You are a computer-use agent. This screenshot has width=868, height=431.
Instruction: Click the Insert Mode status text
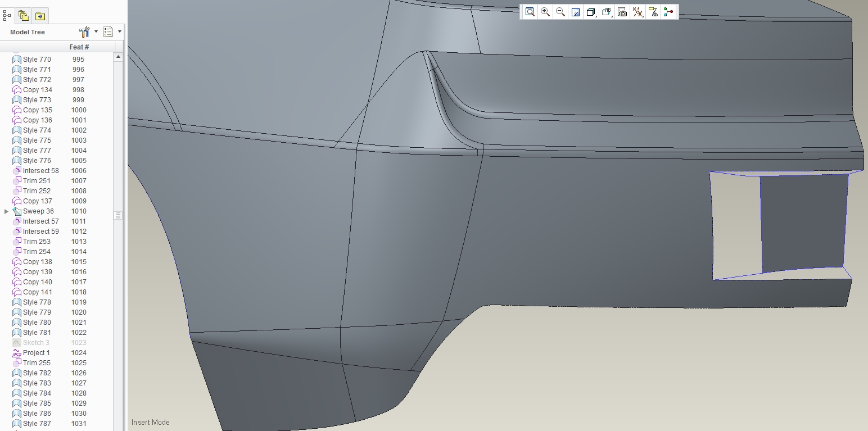[151, 423]
